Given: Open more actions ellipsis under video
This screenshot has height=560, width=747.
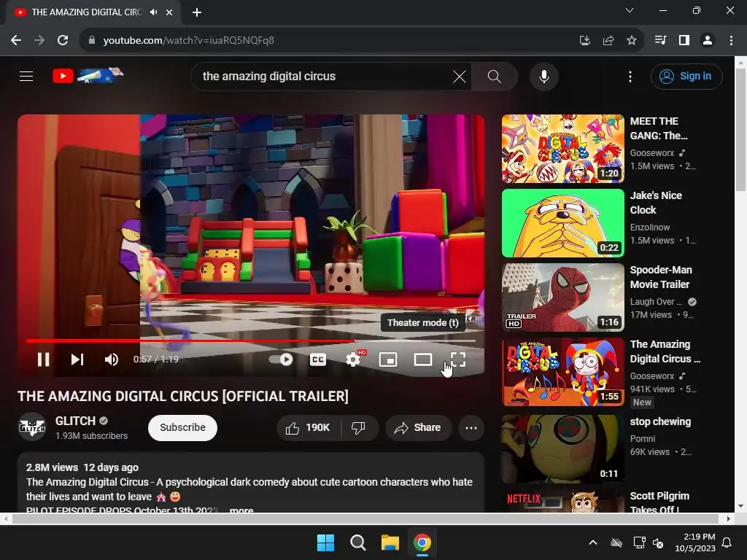Looking at the screenshot, I should click(471, 427).
